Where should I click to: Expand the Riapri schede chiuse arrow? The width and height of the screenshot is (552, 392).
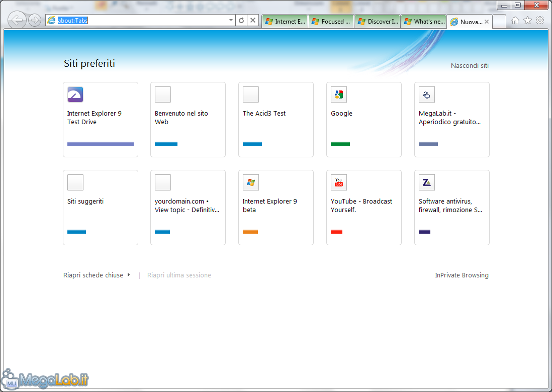point(129,275)
